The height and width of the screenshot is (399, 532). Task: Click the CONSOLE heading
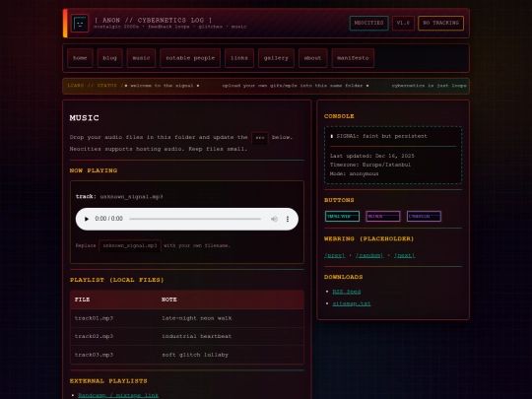click(x=339, y=116)
